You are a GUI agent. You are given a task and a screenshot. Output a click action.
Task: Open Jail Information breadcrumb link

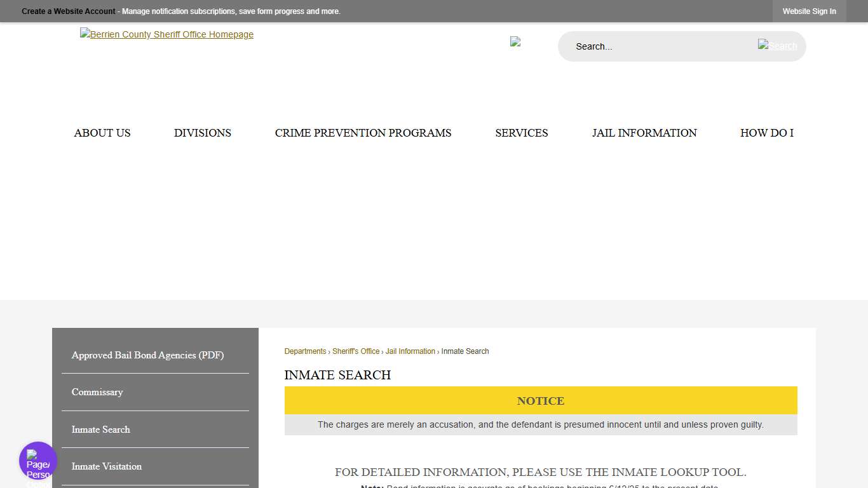pyautogui.click(x=410, y=351)
